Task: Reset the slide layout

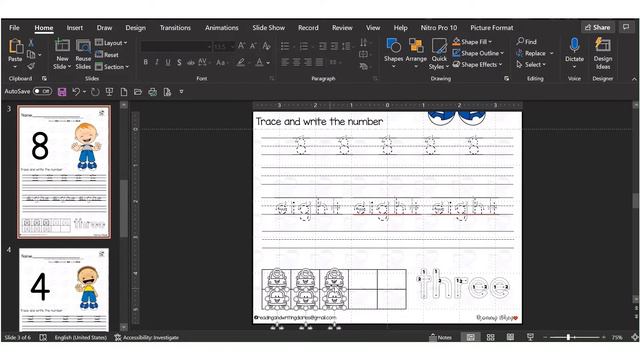Action: [x=107, y=54]
